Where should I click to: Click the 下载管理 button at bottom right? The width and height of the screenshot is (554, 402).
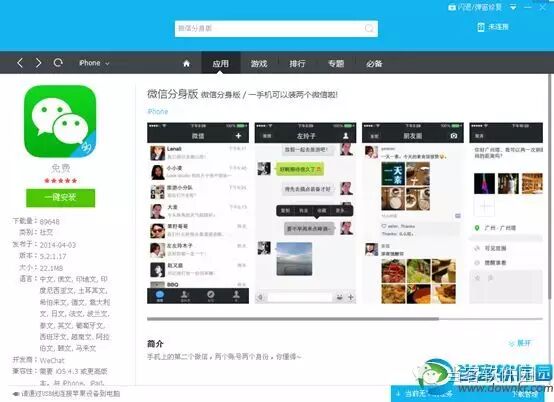tap(525, 394)
